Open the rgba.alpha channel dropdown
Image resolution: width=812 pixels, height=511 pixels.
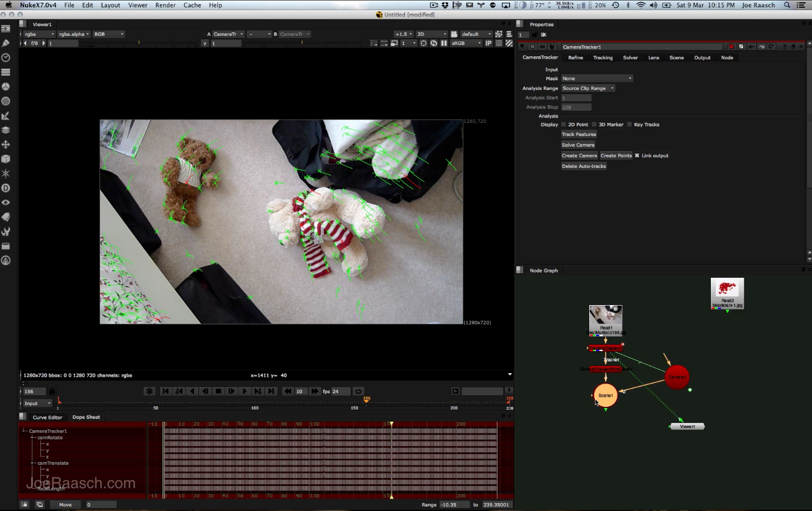pyautogui.click(x=74, y=34)
